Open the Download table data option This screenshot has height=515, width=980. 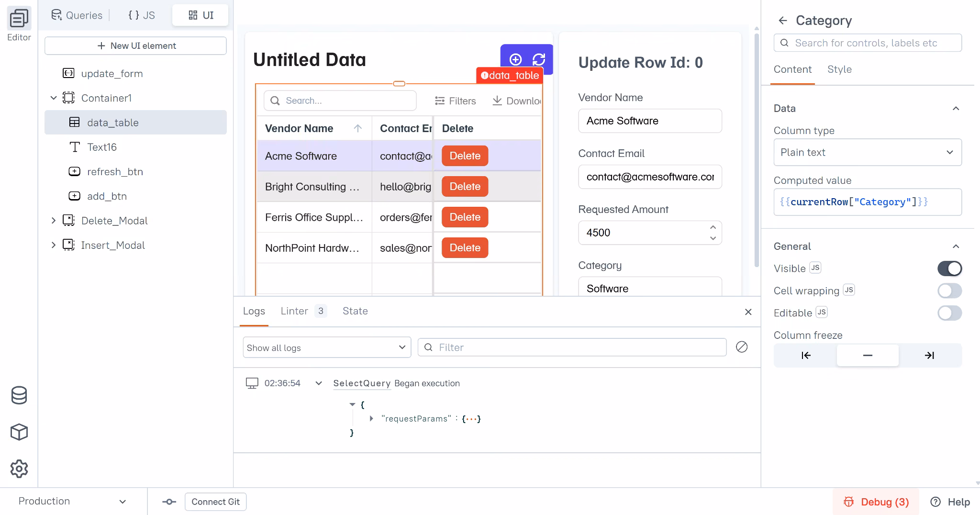[517, 101]
